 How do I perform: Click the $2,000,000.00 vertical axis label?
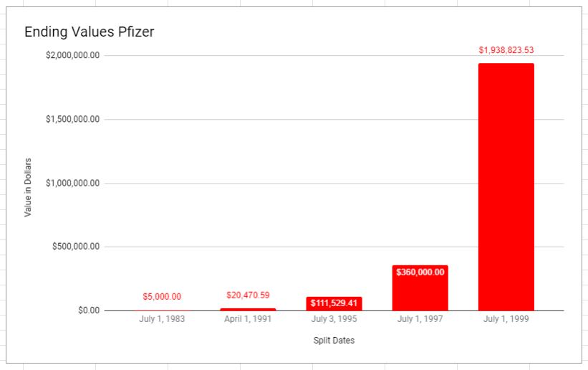pyautogui.click(x=72, y=55)
